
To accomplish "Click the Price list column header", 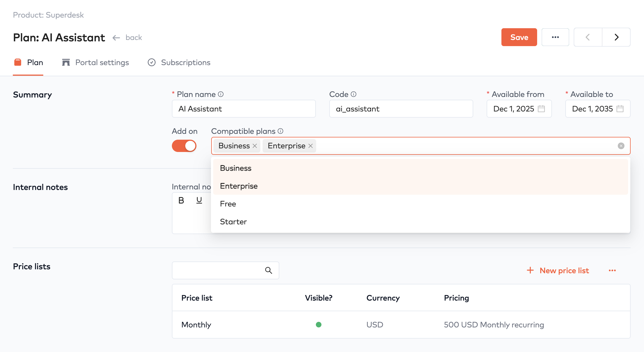I will [x=197, y=298].
